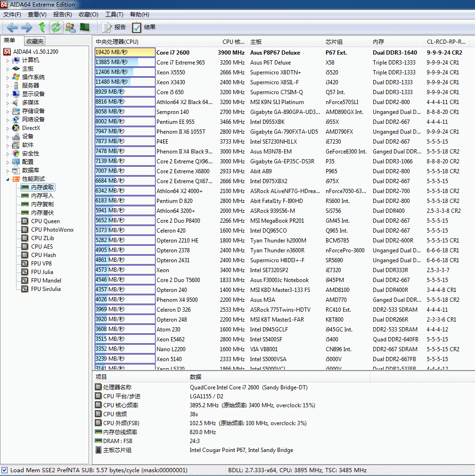The height and width of the screenshot is (476, 475).
Task: Toggle the Load Mem SSE2 status checkbox
Action: (x=5, y=470)
